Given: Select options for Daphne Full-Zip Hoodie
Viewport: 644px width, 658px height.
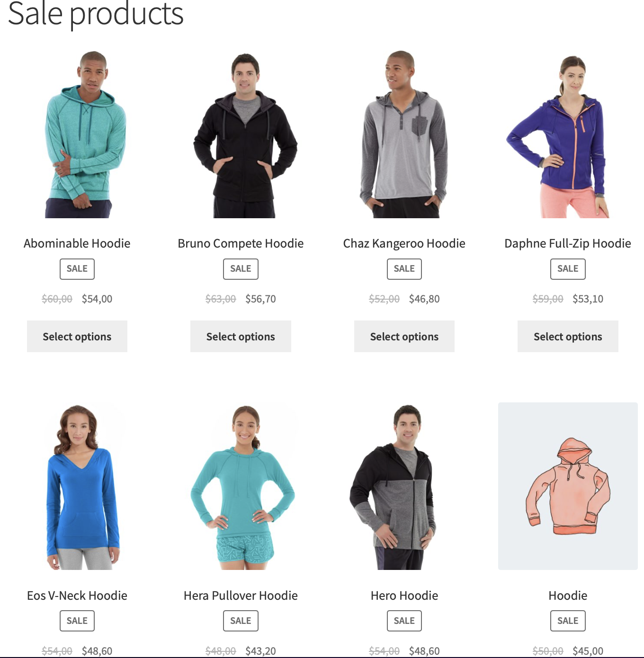Looking at the screenshot, I should 568,337.
